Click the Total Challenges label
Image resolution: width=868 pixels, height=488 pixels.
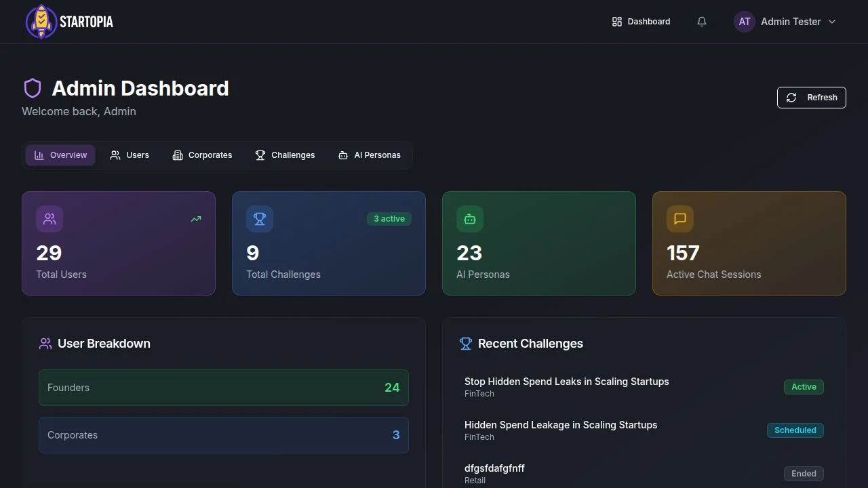283,274
